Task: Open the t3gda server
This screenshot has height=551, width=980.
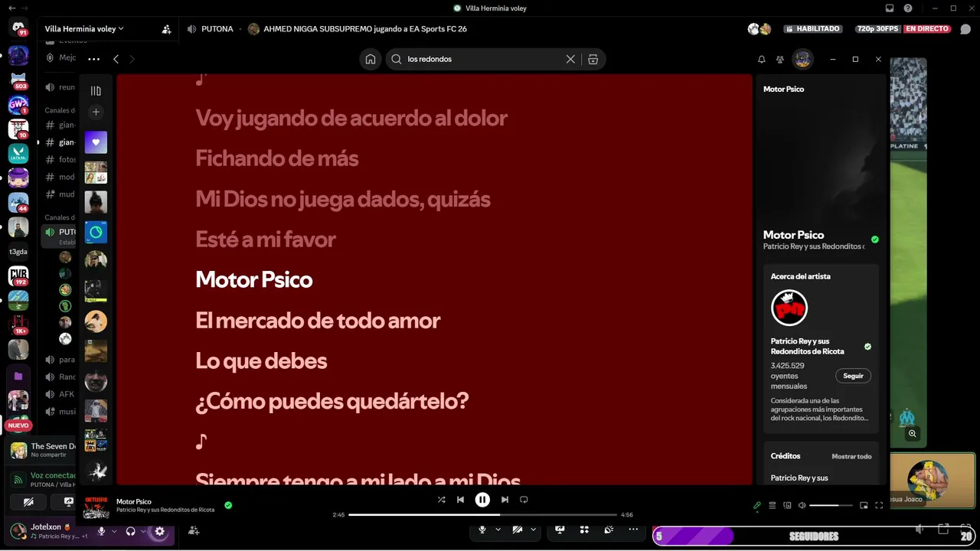Action: pyautogui.click(x=18, y=251)
